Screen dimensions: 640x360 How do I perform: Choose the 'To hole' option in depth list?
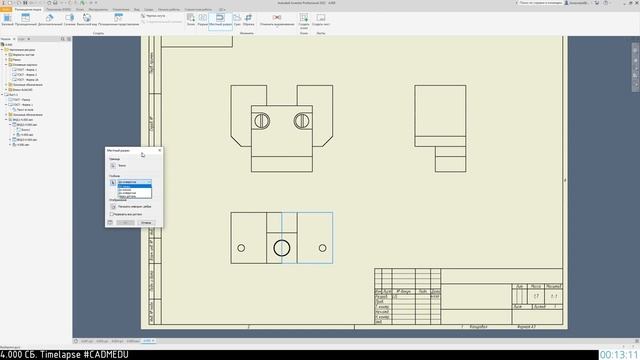[135, 193]
